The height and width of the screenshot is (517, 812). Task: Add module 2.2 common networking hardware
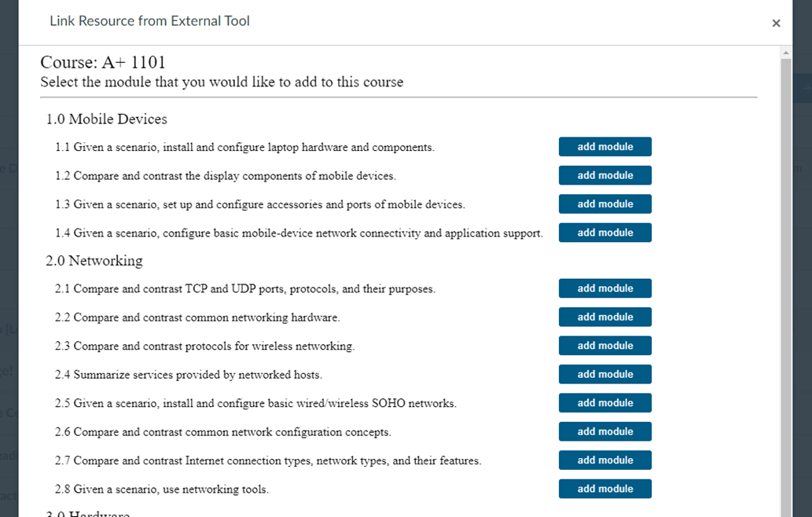[604, 317]
